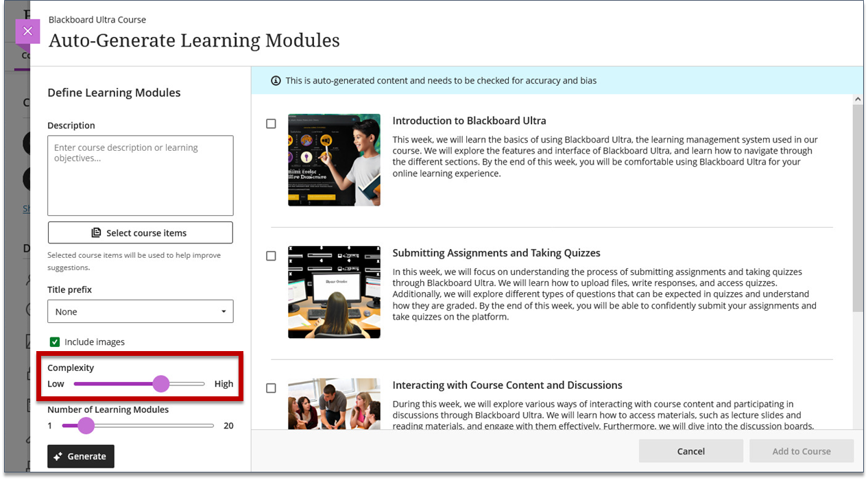Image resolution: width=868 pixels, height=480 pixels.
Task: Uncheck the Include images checkbox
Action: tap(55, 341)
